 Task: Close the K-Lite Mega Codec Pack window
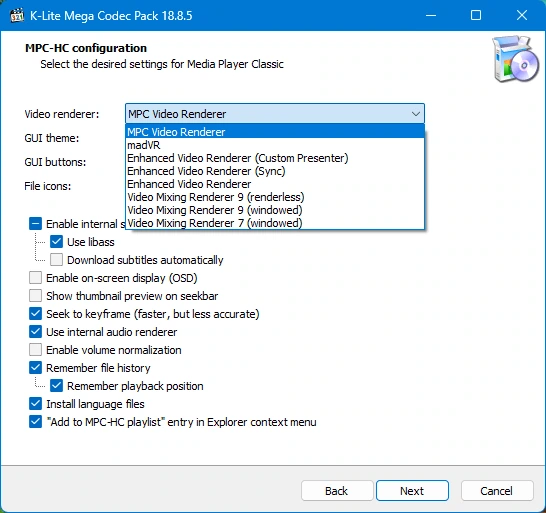pos(522,15)
